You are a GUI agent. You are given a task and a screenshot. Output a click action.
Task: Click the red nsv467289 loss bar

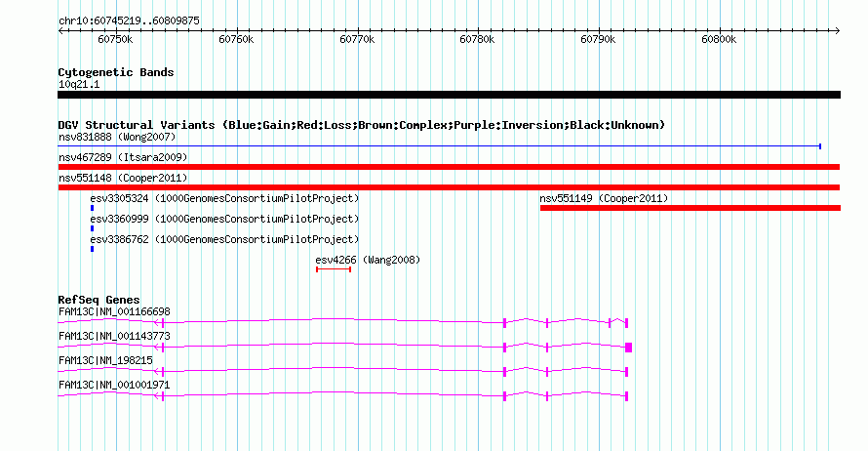coord(449,167)
